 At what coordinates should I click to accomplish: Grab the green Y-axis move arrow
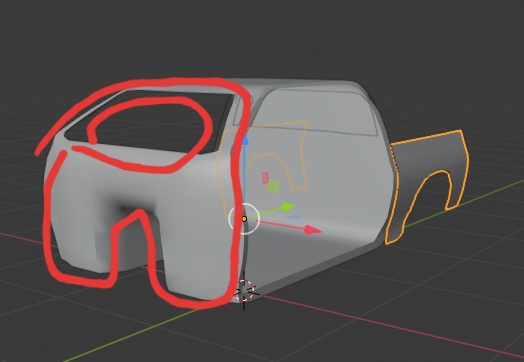tap(288, 207)
